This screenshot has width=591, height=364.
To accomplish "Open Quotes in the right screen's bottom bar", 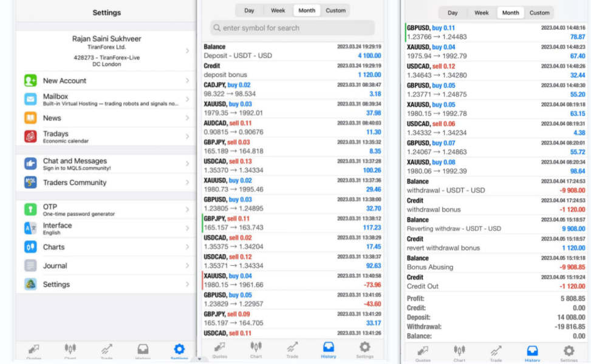I will click(423, 351).
